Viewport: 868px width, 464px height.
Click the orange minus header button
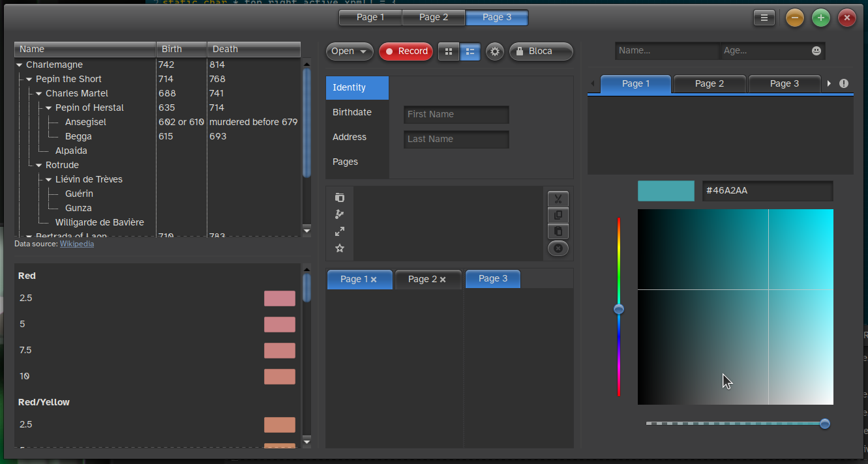[794, 18]
